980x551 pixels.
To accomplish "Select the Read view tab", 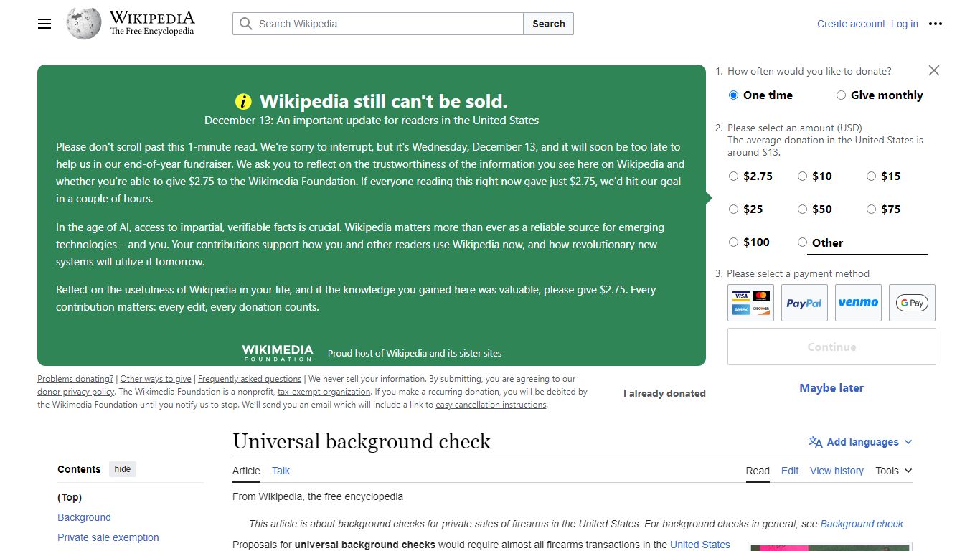I will coord(758,471).
